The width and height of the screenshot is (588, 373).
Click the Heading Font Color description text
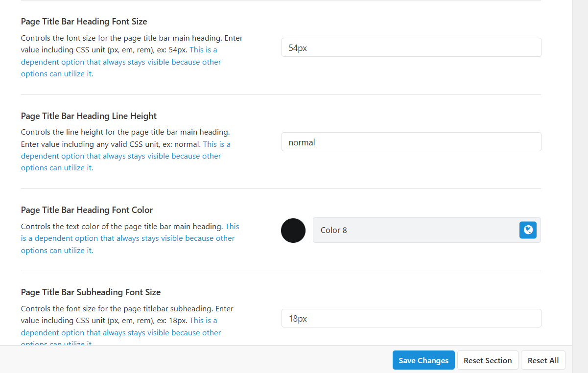pos(121,227)
